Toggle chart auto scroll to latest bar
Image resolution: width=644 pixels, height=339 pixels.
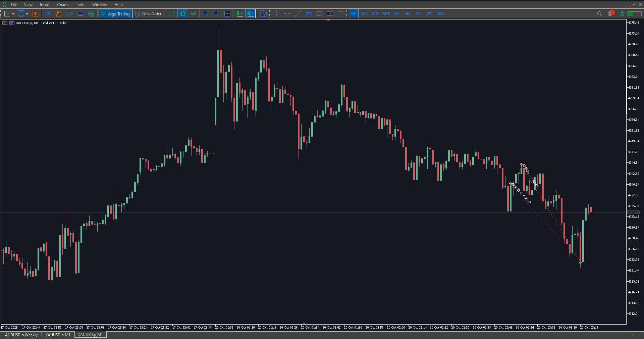coord(239,14)
